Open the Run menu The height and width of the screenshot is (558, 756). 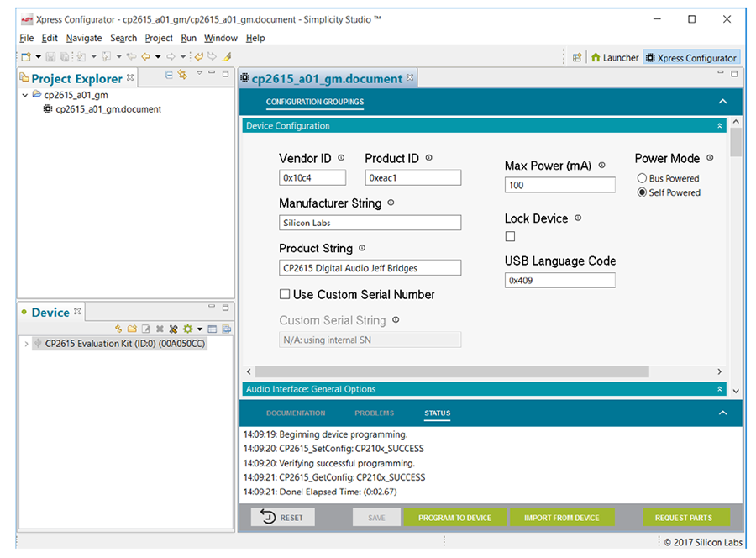[188, 38]
